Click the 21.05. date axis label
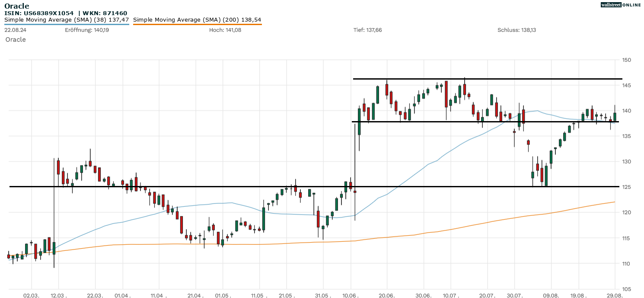 pyautogui.click(x=286, y=295)
